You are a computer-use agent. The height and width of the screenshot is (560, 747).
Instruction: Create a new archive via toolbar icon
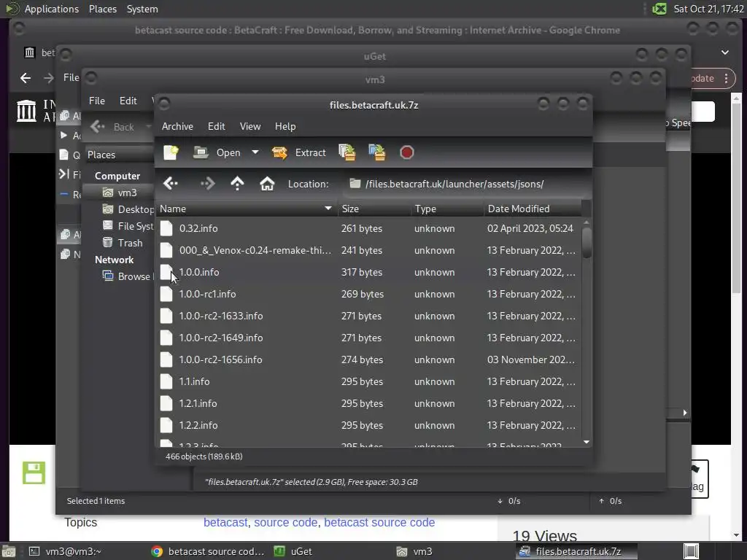[x=171, y=152]
